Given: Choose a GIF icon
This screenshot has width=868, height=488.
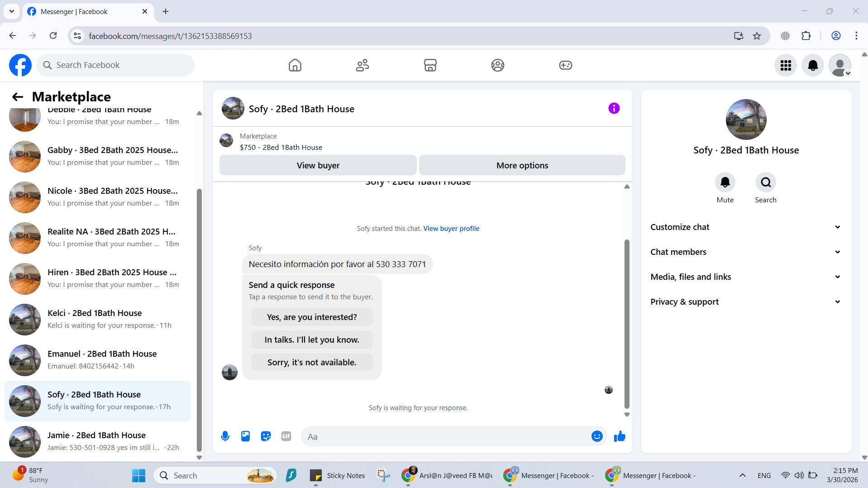Looking at the screenshot, I should [x=286, y=436].
